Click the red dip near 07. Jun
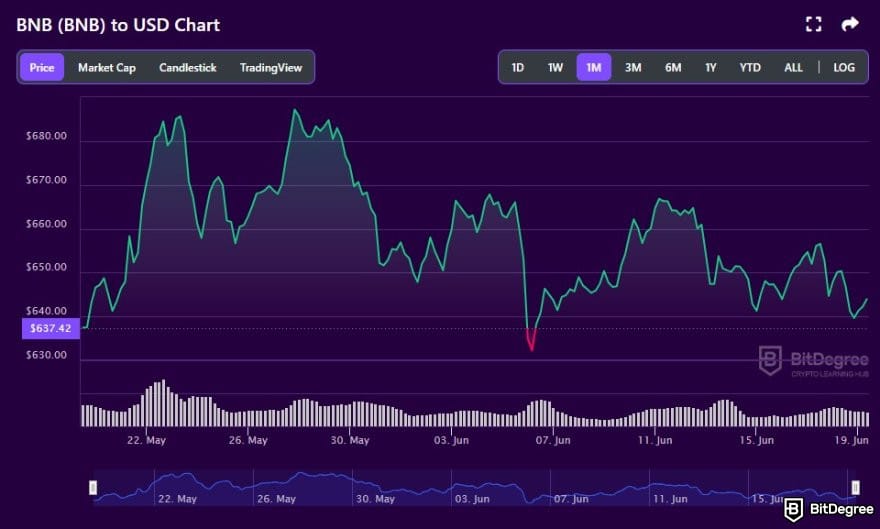 (531, 341)
